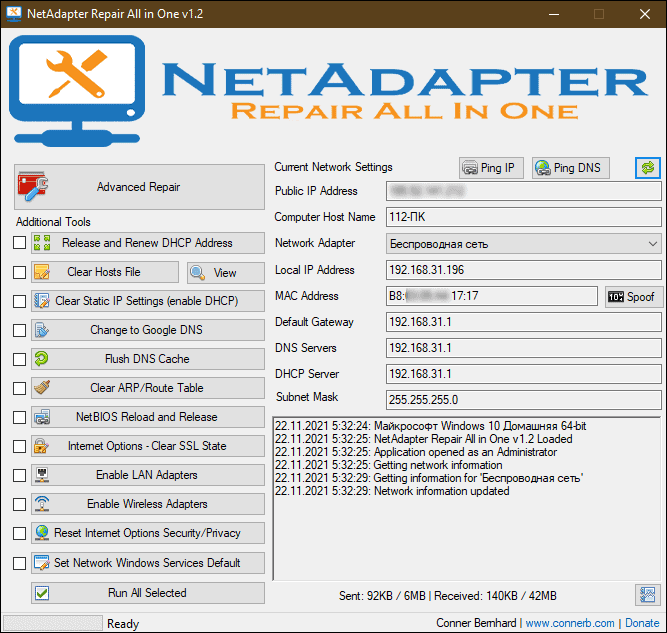This screenshot has width=667, height=633.
Task: Tick the Clear Static IP Settings checkbox
Action: [20, 301]
